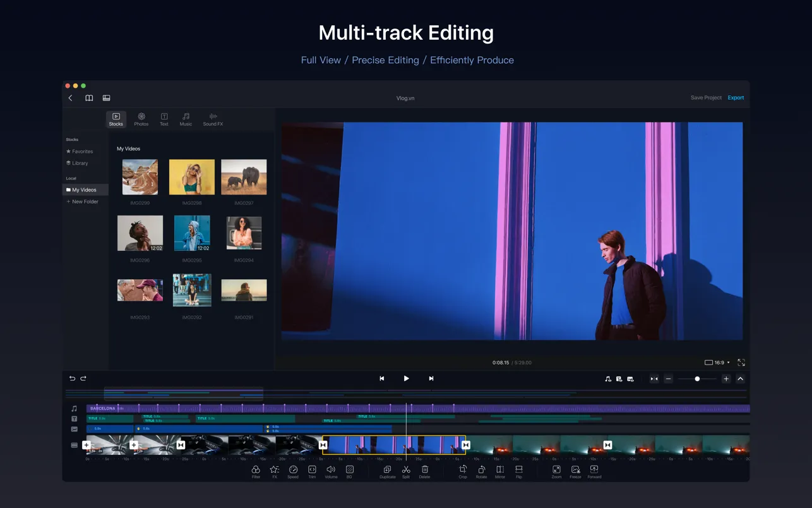Click the Crop icon
The image size is (812, 508).
pos(463,470)
